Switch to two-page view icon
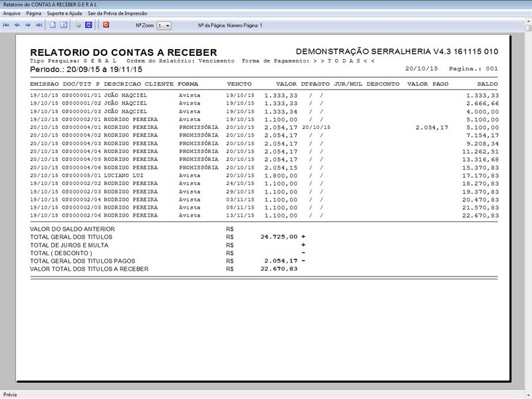 64,25
